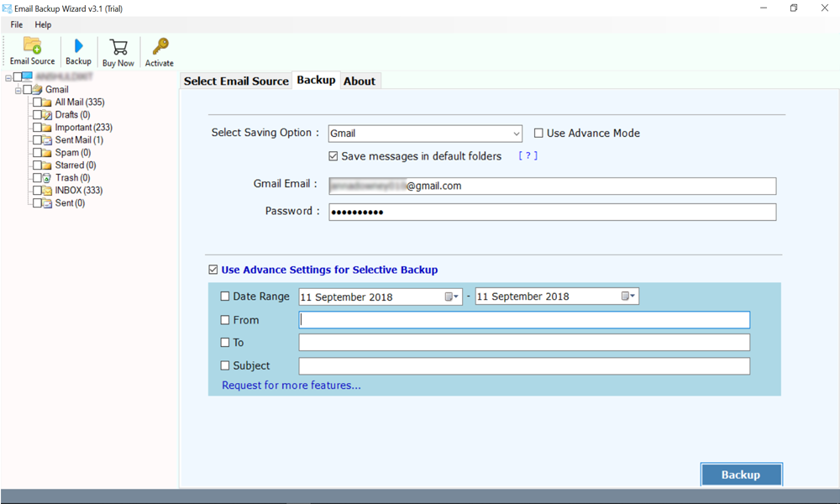Check the Important (233) checkbox

point(37,127)
